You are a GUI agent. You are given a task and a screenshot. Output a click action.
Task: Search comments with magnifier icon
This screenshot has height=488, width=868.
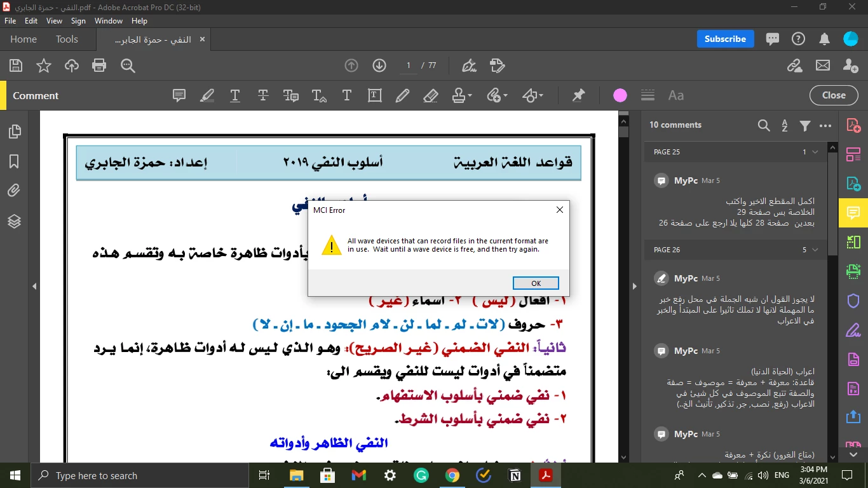point(764,126)
